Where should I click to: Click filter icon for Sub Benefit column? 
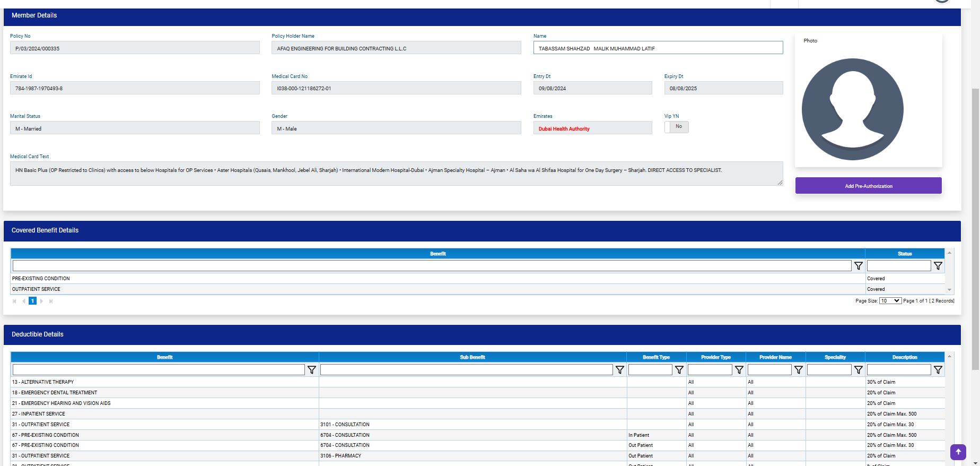pyautogui.click(x=619, y=370)
